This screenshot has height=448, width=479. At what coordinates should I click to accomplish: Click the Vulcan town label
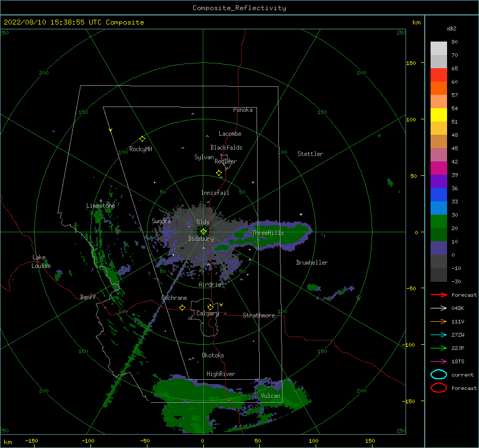[271, 396]
